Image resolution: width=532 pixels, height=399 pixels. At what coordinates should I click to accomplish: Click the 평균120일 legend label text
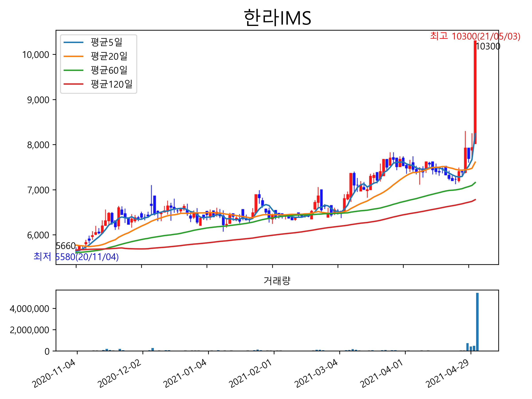pyautogui.click(x=111, y=84)
